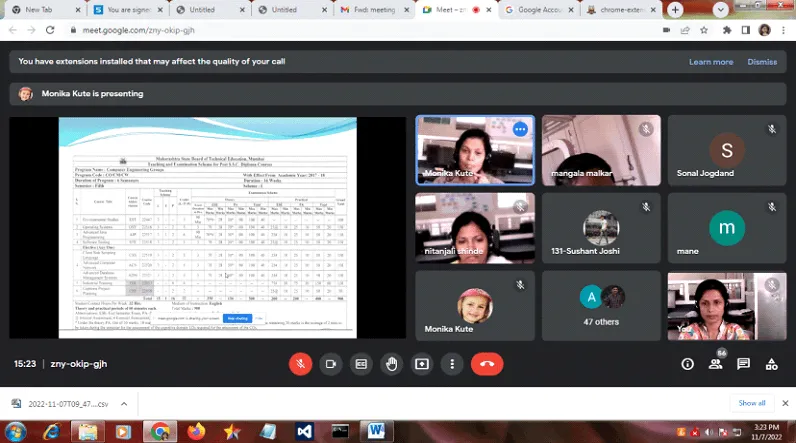
Task: Switch to the Fwd: meeting Gmail tab
Action: (374, 10)
